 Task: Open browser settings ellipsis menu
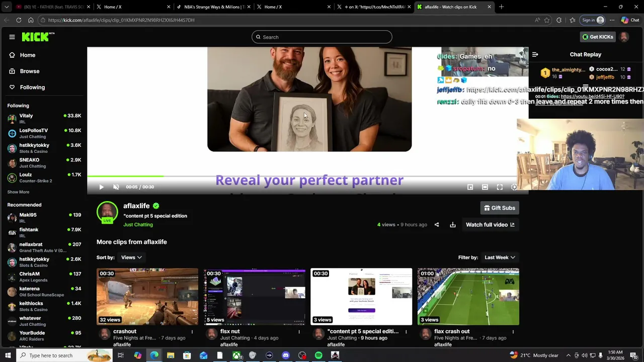612,20
